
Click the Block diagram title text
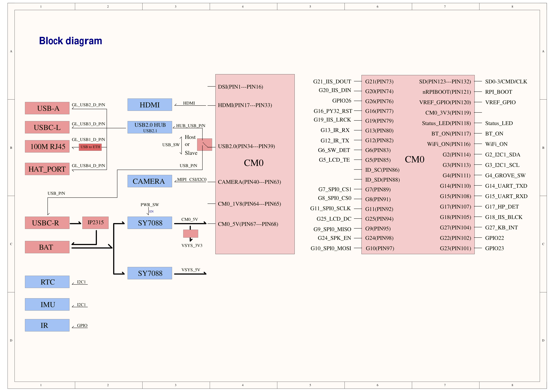tap(71, 41)
